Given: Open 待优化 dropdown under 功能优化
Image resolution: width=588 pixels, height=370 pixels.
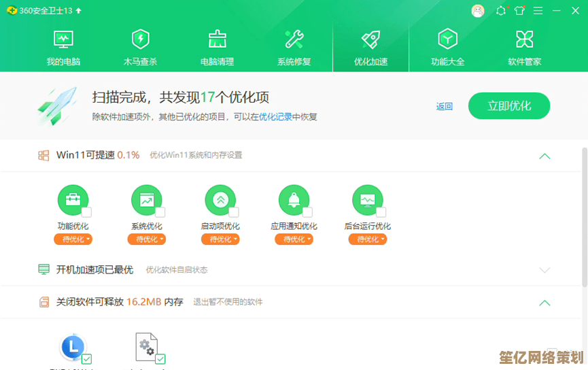Looking at the screenshot, I should point(73,239).
